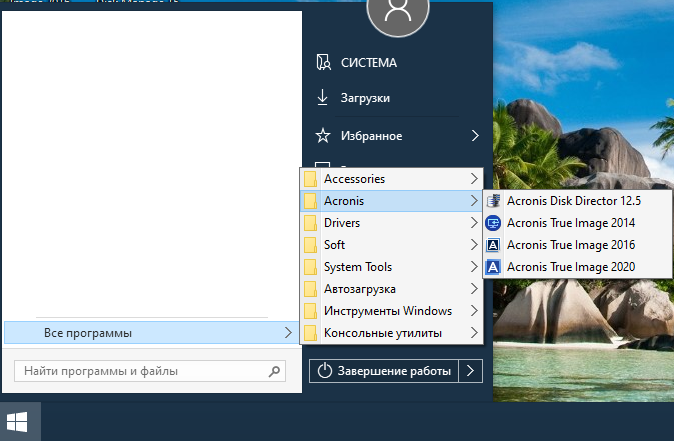This screenshot has width=674, height=441.
Task: Expand the Acronis submenu arrow
Action: point(474,201)
